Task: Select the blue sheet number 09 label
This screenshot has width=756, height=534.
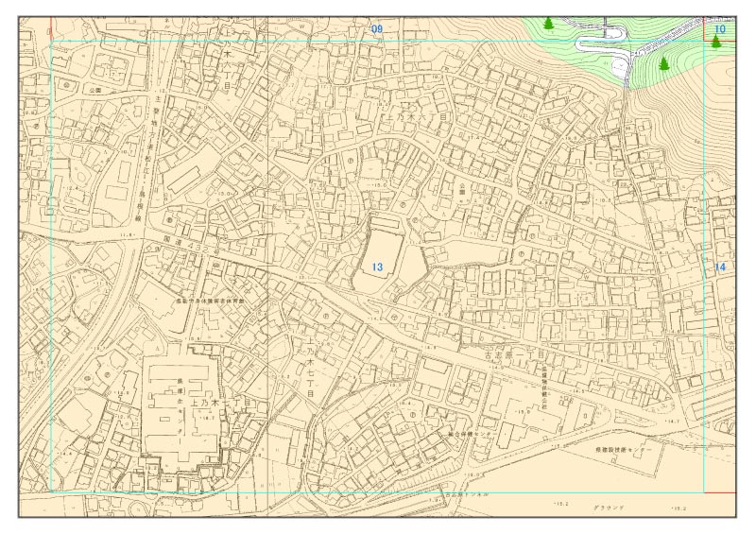Action: pos(377,30)
